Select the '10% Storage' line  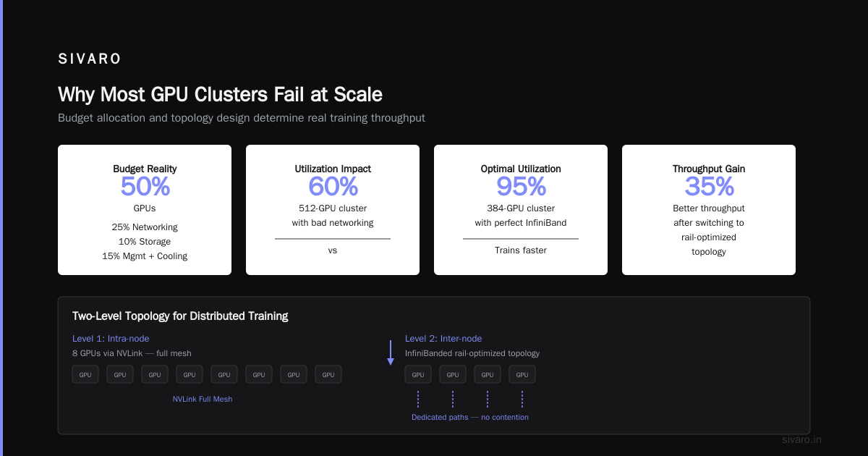pos(145,242)
